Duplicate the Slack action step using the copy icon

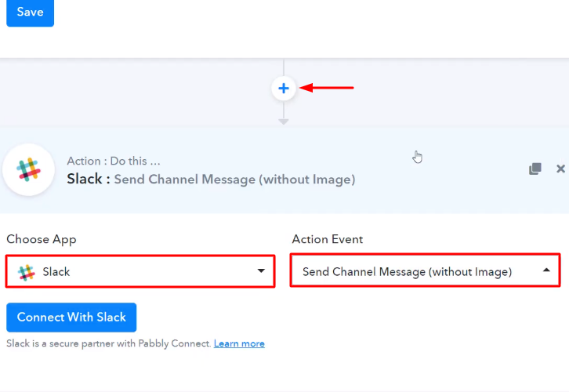click(535, 169)
